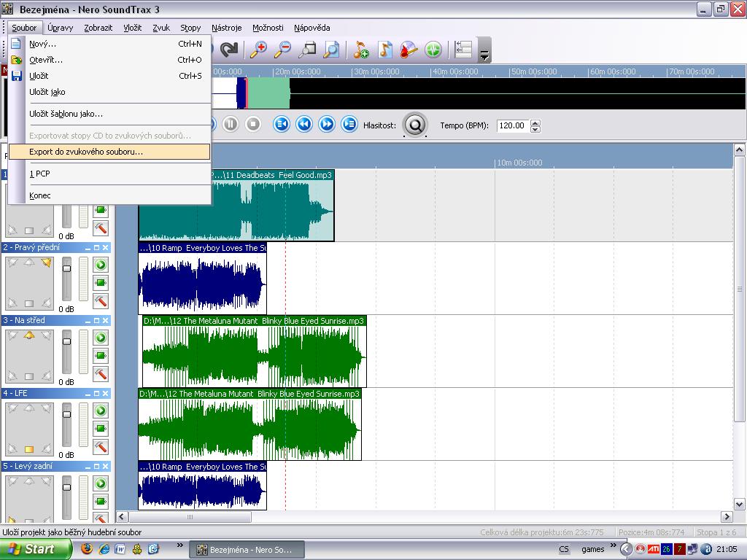Choose Uložit jako menu entry
747x560 pixels.
pyautogui.click(x=109, y=92)
